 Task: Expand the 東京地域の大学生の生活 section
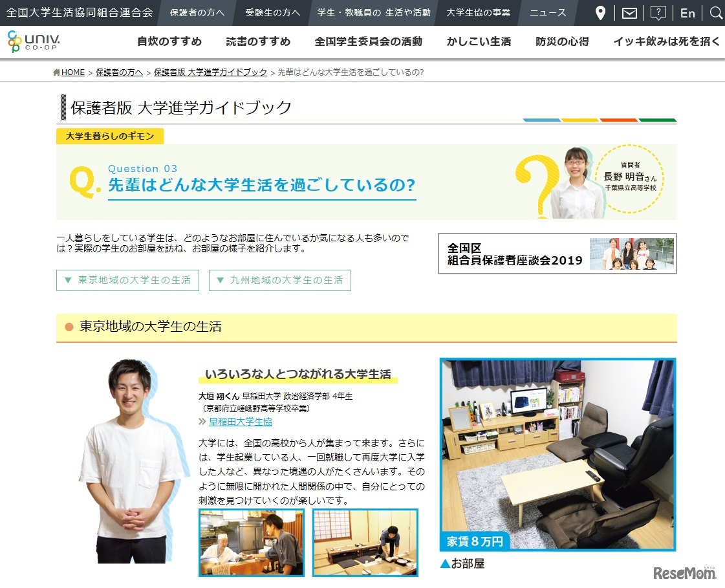(x=127, y=280)
